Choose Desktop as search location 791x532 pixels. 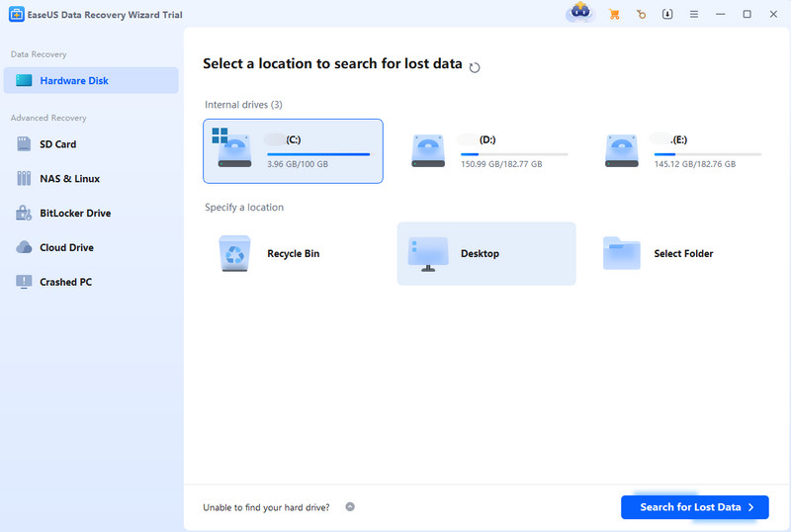(486, 254)
